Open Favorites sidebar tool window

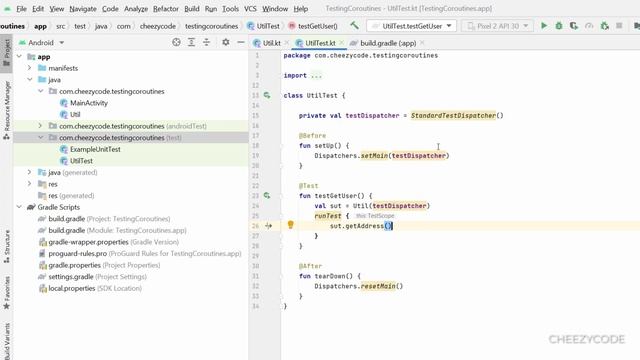click(x=6, y=293)
